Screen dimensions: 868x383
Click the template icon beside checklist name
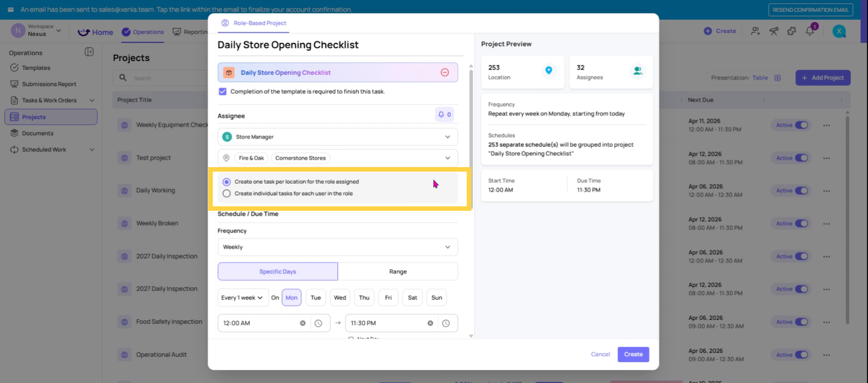[x=229, y=72]
